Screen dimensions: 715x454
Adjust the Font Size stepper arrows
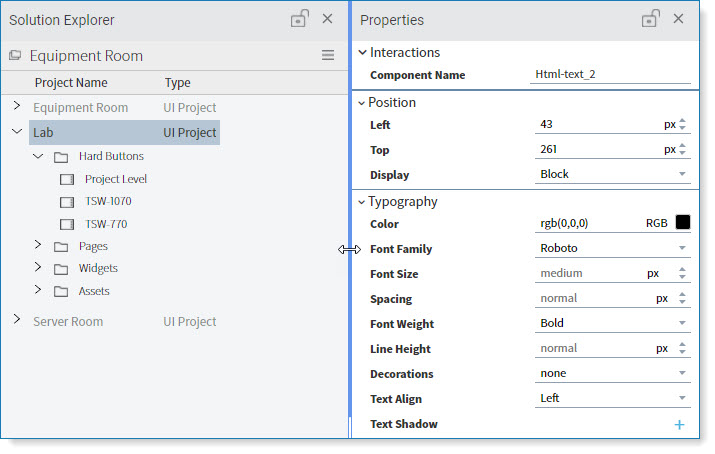(682, 273)
